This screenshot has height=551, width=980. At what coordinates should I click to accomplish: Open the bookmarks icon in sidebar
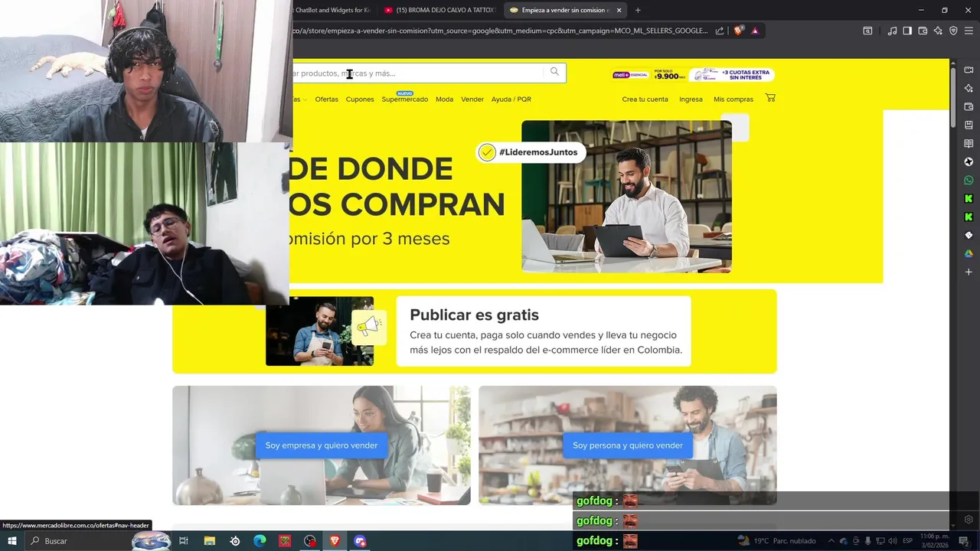click(x=969, y=126)
